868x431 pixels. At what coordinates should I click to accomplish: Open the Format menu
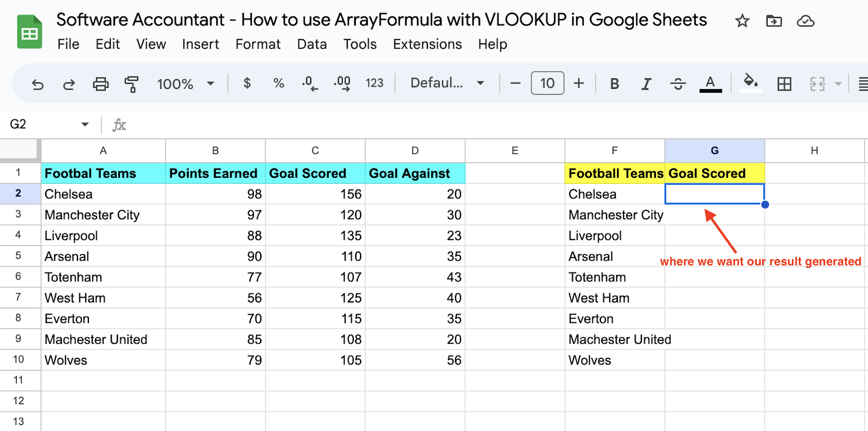258,44
